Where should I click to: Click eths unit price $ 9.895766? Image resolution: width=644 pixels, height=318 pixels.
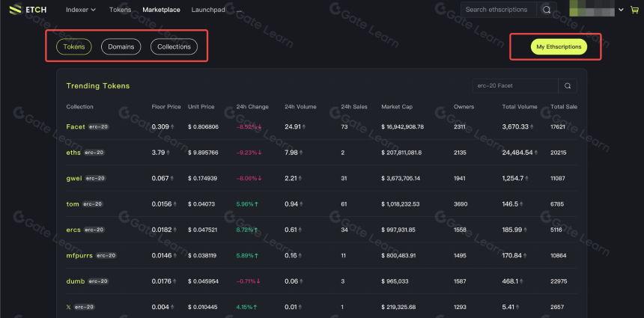click(203, 153)
